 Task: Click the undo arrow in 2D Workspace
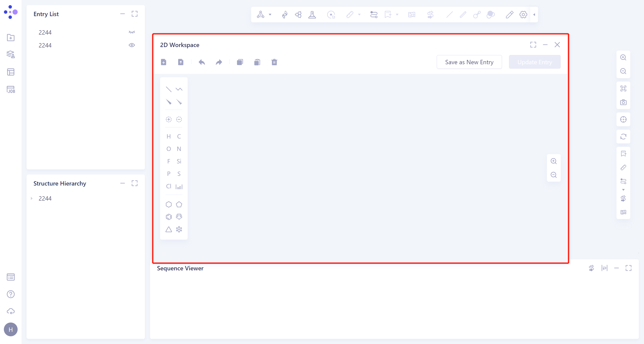tap(202, 62)
